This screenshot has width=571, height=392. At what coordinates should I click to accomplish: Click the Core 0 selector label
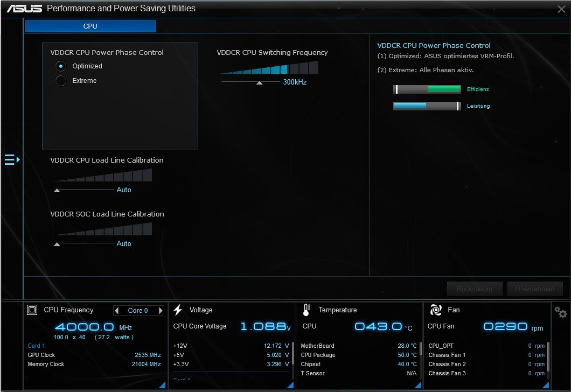click(x=138, y=311)
